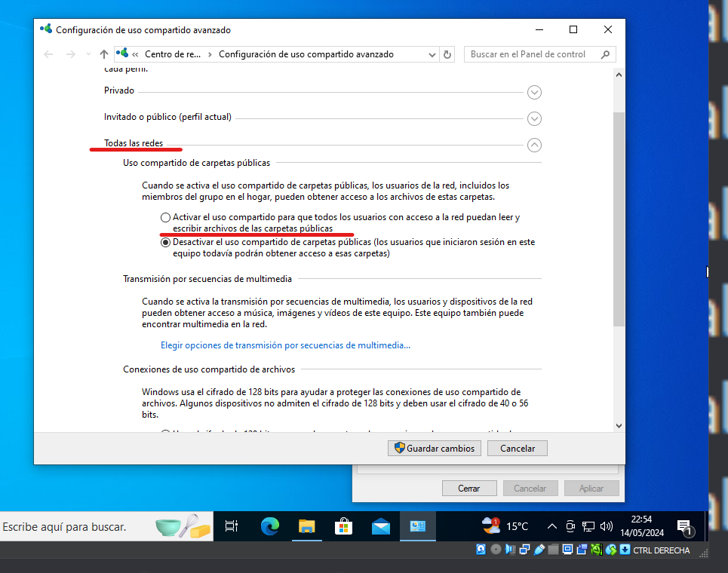Collapse the Todas las redes section

[534, 145]
